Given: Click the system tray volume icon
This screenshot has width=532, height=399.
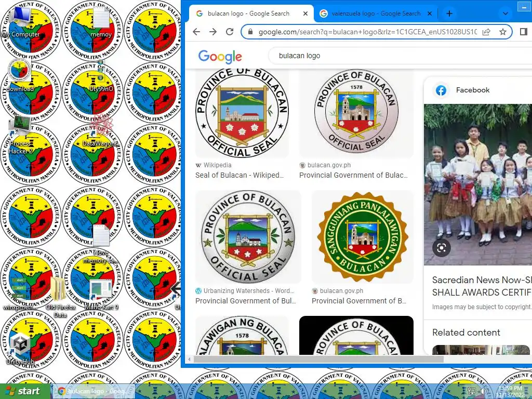Looking at the screenshot, I should (x=484, y=391).
